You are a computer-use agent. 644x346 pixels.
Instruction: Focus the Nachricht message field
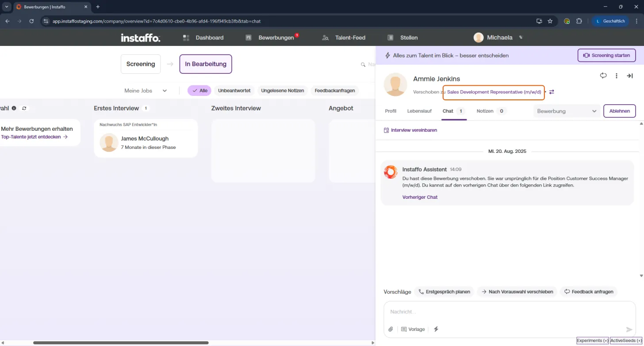510,312
